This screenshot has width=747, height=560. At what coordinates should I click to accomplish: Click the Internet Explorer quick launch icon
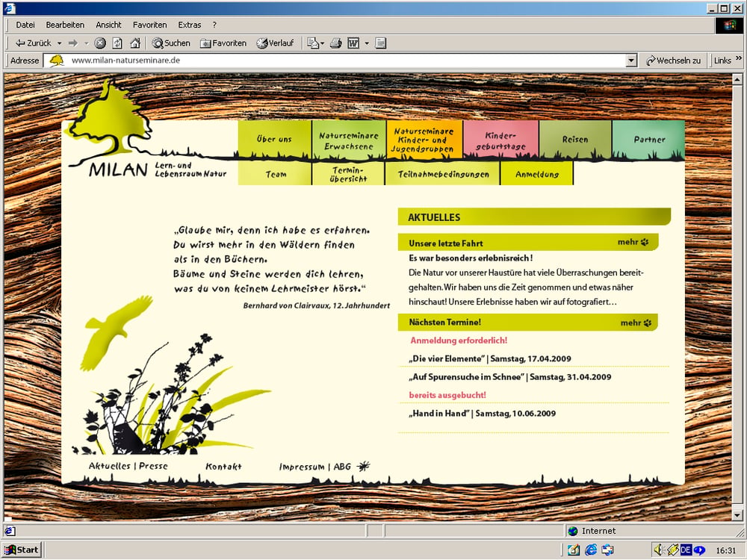click(591, 550)
